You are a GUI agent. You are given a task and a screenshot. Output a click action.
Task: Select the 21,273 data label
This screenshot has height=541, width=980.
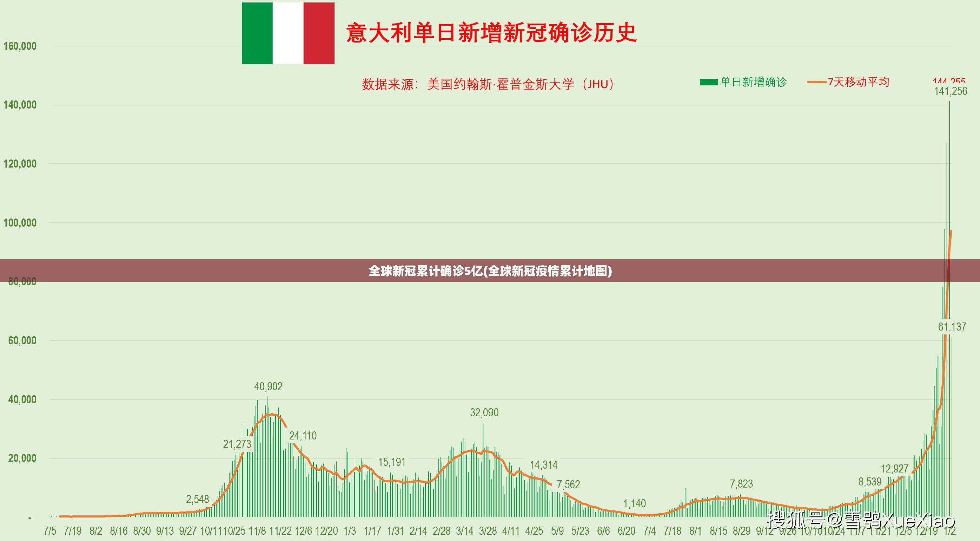237,444
